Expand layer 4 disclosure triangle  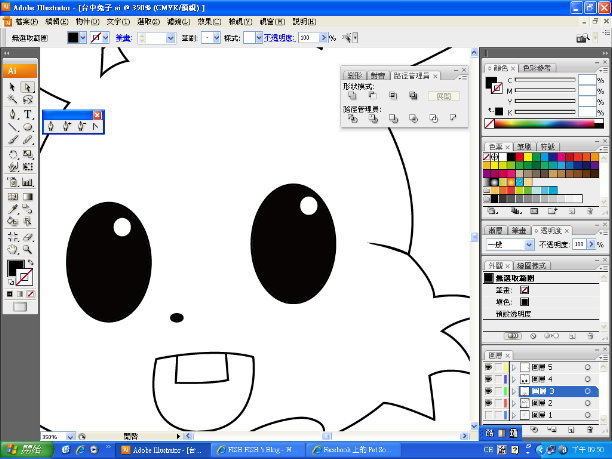[x=514, y=379]
